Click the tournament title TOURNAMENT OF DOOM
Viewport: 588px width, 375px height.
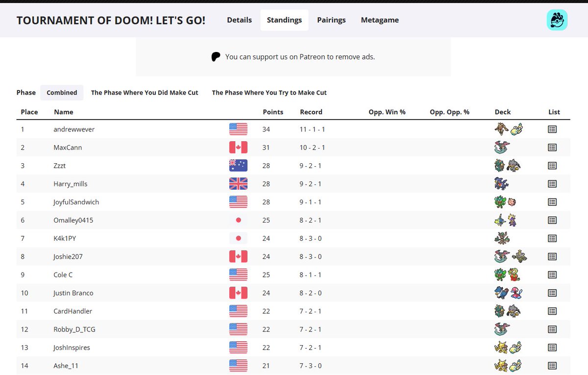click(x=111, y=20)
